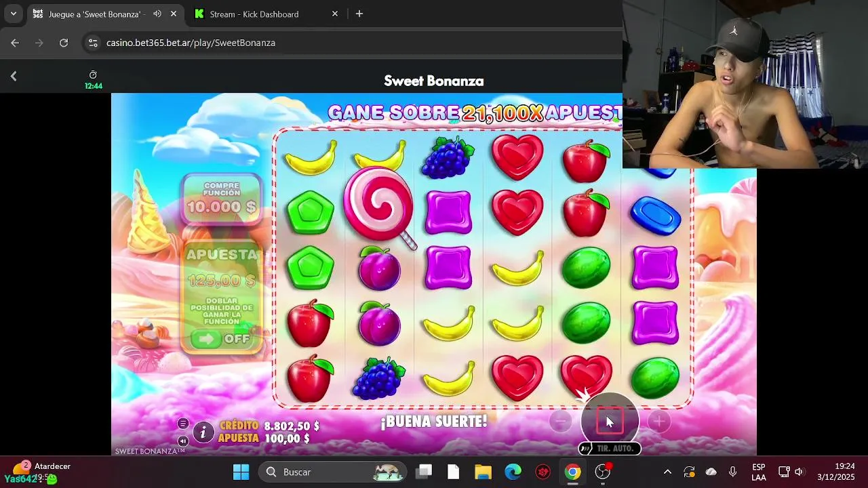868x488 pixels.
Task: Switch the ESP LAA keyboard language
Action: (x=759, y=472)
